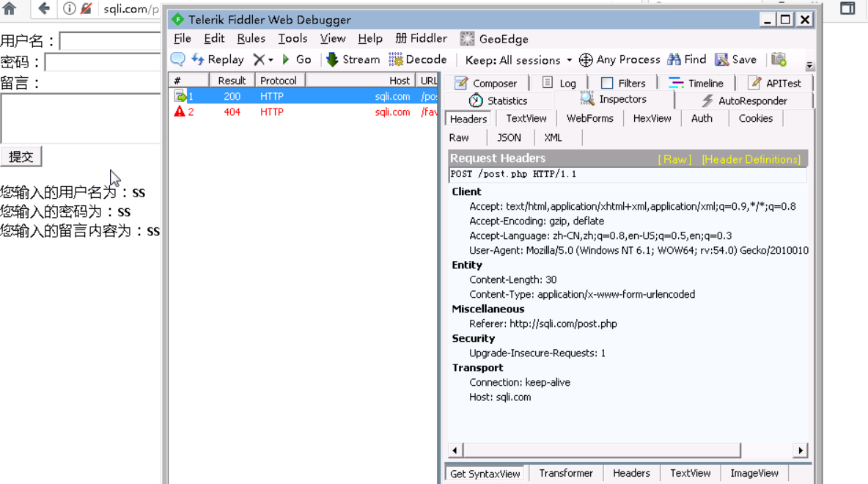Click the Go resume button

pos(297,59)
